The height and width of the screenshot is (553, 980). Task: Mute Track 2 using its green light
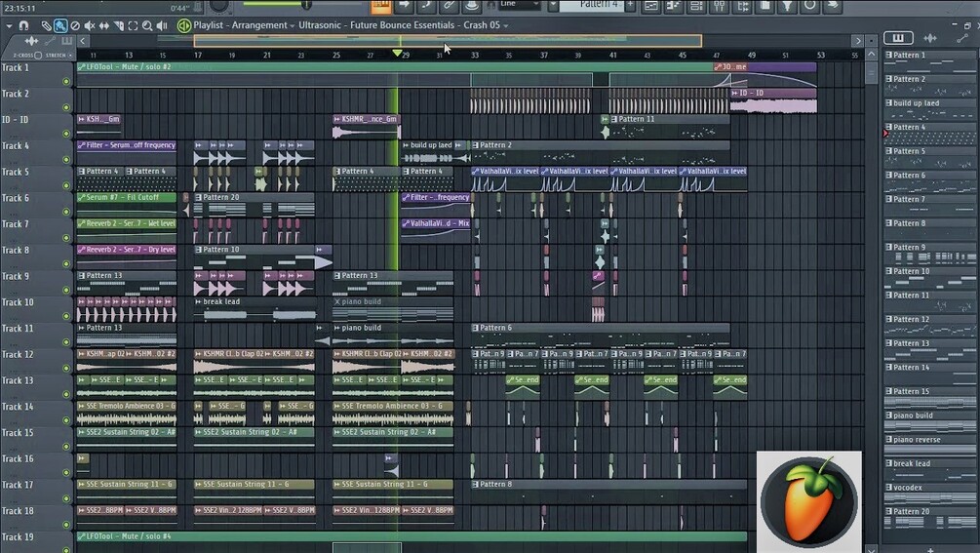pyautogui.click(x=66, y=107)
